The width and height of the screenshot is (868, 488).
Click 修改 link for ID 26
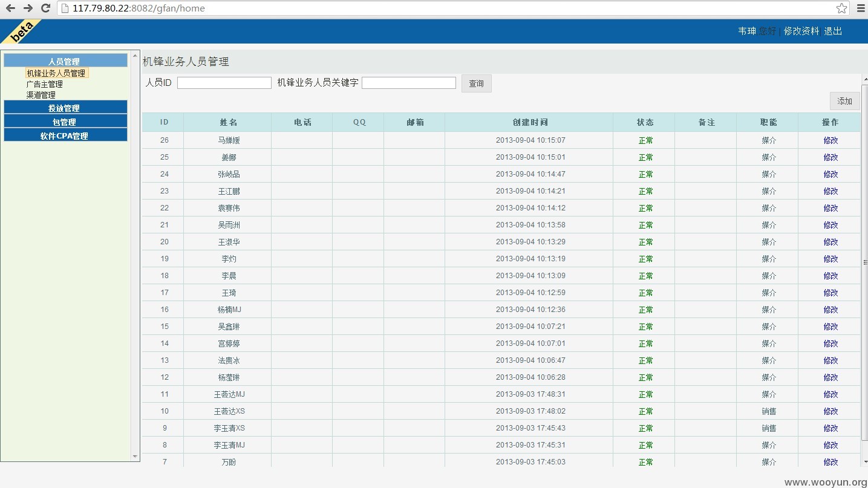830,140
